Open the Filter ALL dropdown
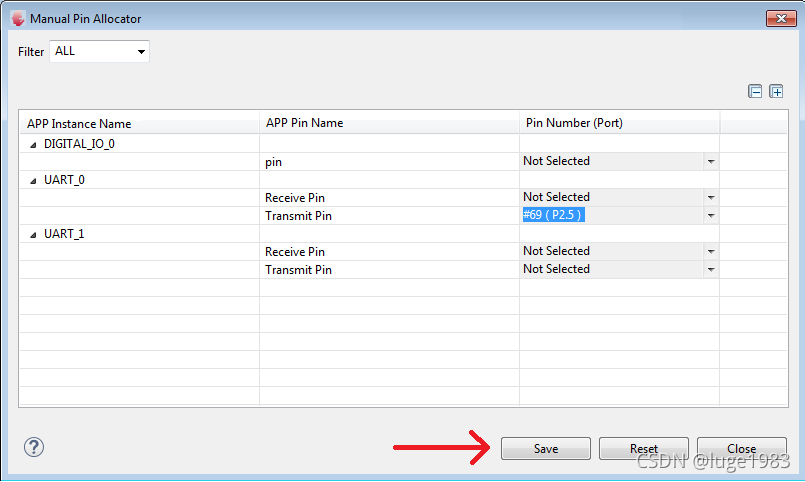This screenshot has width=805, height=482. (100, 51)
